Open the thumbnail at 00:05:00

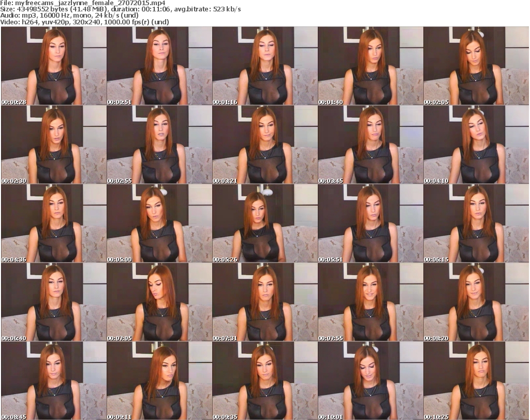pos(159,224)
